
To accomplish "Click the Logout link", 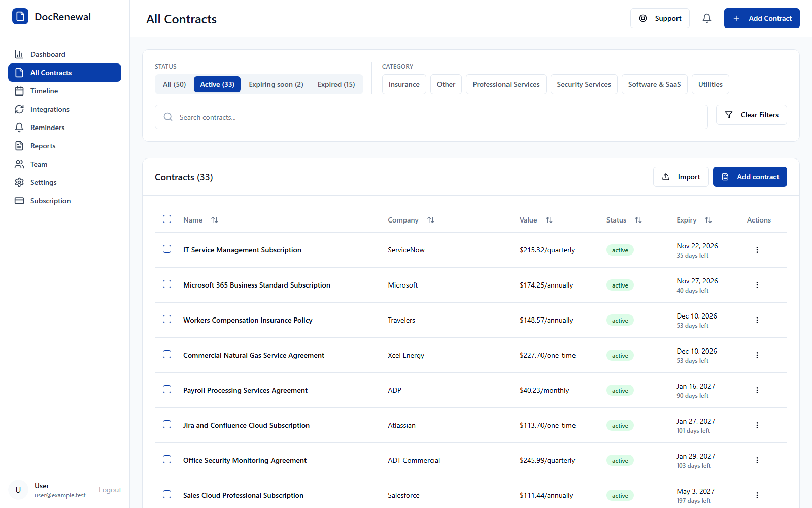I will [x=110, y=490].
